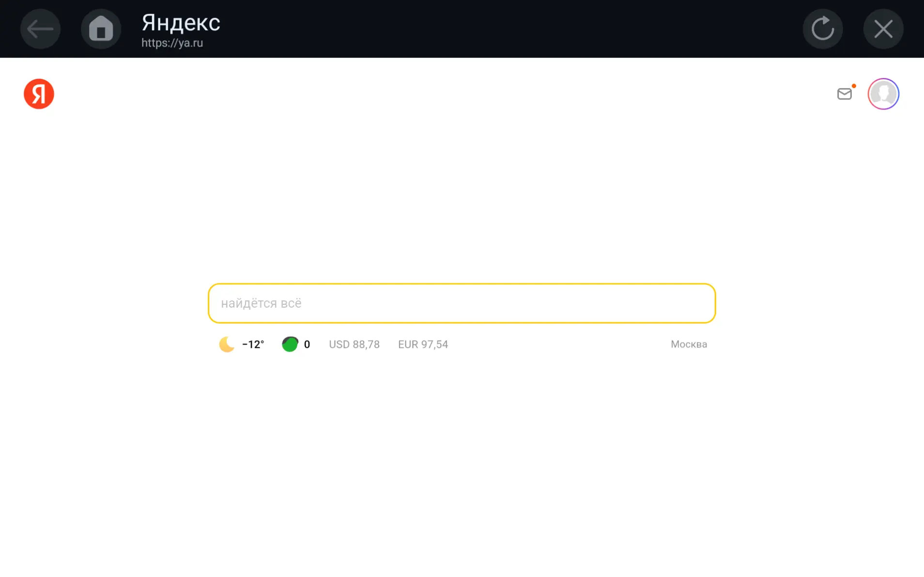This screenshot has height=577, width=924.
Task: Open weather forecast showing −12°
Action: click(253, 344)
